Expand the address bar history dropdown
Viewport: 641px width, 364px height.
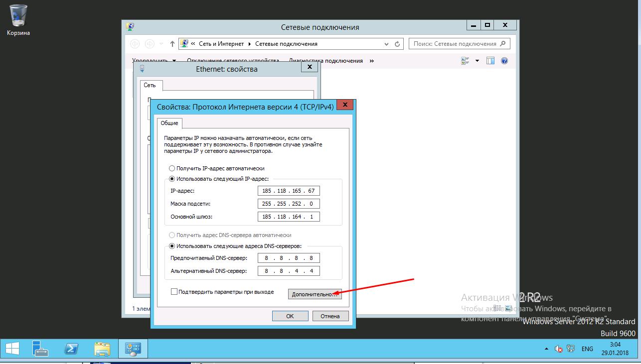point(387,44)
